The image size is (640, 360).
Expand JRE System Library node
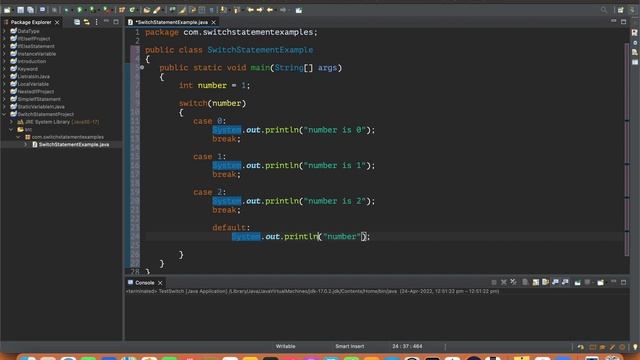[x=11, y=122]
